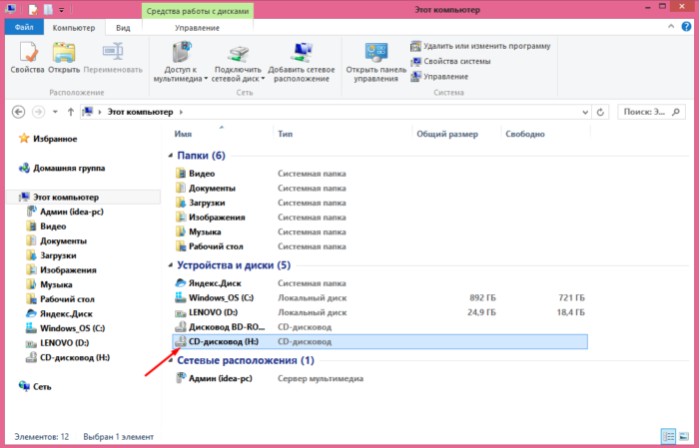
Task: Click the Refresh button
Action: (600, 112)
